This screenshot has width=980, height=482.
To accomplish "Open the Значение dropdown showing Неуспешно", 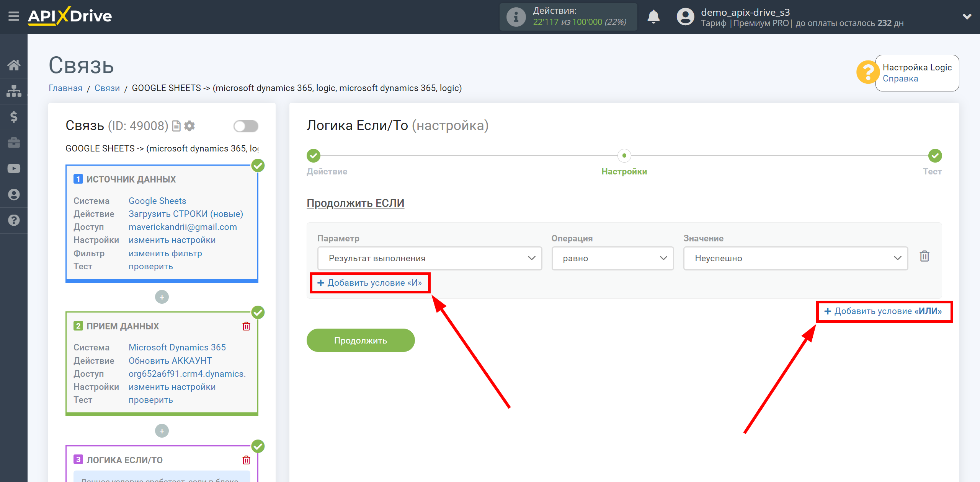I will [795, 258].
